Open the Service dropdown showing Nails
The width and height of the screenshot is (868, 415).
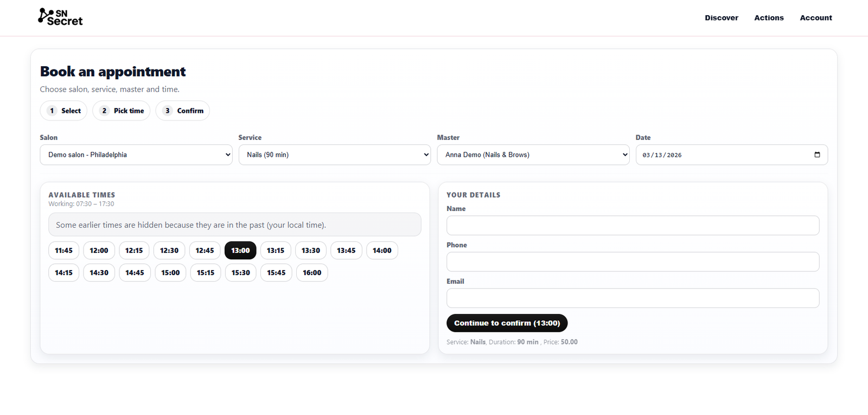pyautogui.click(x=335, y=155)
